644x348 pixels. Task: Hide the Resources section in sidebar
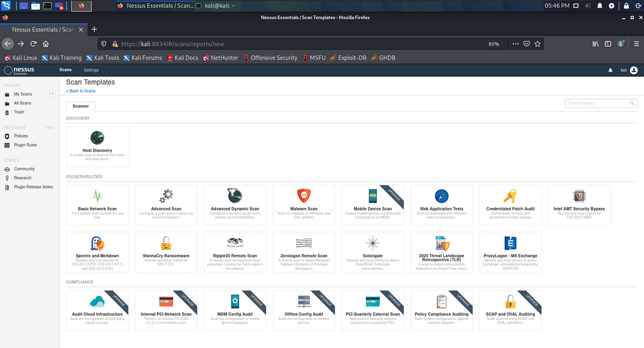pos(50,128)
